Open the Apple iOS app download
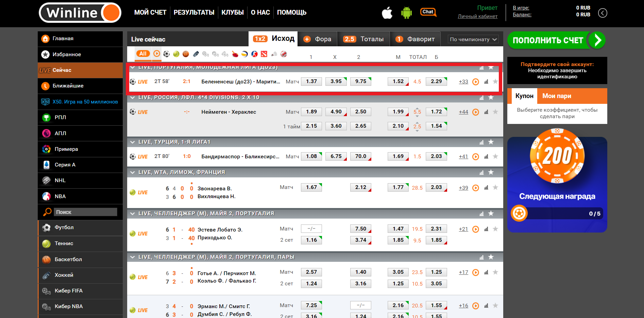This screenshot has width=644, height=318. pyautogui.click(x=387, y=13)
